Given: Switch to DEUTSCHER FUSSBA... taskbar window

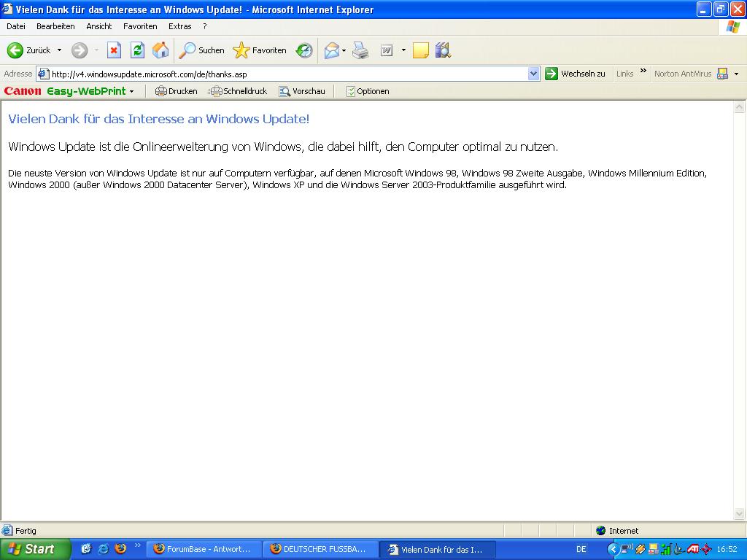Looking at the screenshot, I should coord(321,549).
